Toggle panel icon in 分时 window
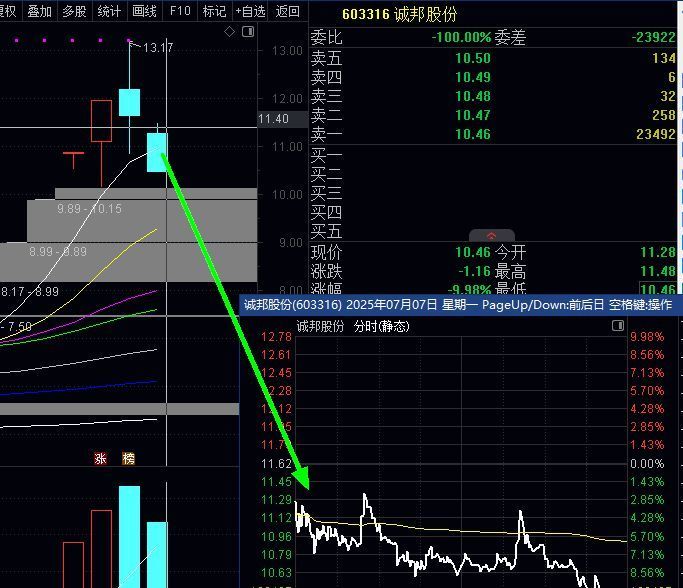Viewport: 683px width, 588px height. click(x=618, y=325)
